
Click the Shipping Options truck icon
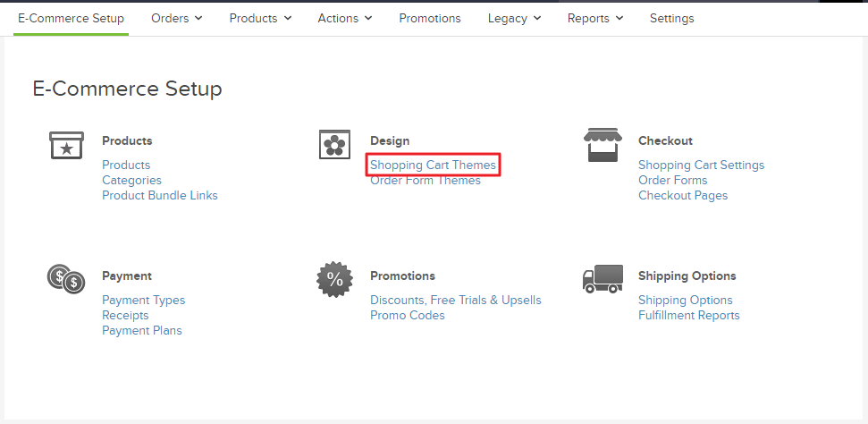[x=603, y=279]
